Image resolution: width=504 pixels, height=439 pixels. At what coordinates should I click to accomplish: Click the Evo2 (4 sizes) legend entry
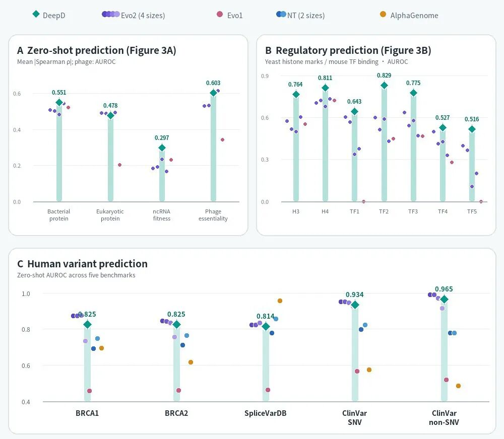(134, 15)
